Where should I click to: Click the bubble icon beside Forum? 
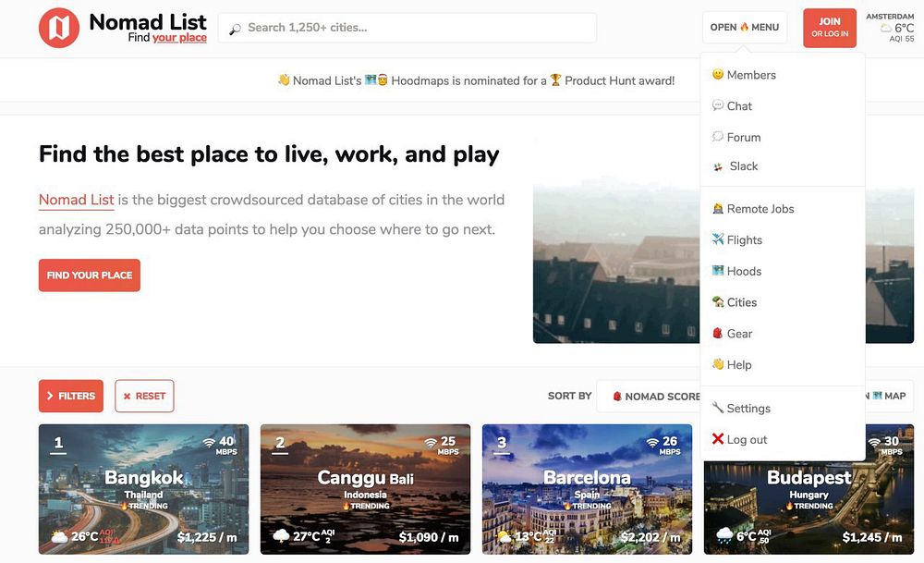coord(717,137)
